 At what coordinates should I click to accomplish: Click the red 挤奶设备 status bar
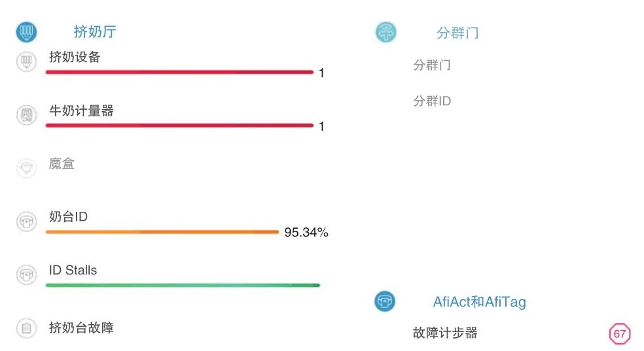[179, 72]
